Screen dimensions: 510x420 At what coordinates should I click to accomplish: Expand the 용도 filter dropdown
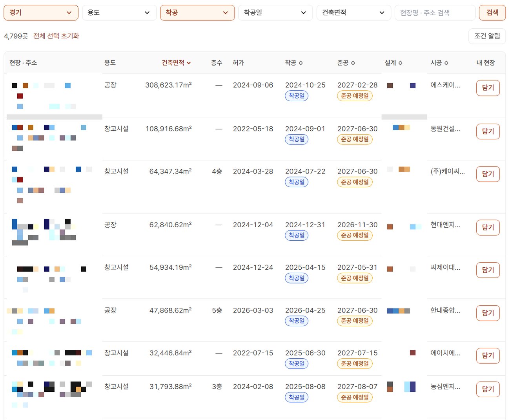(x=119, y=13)
